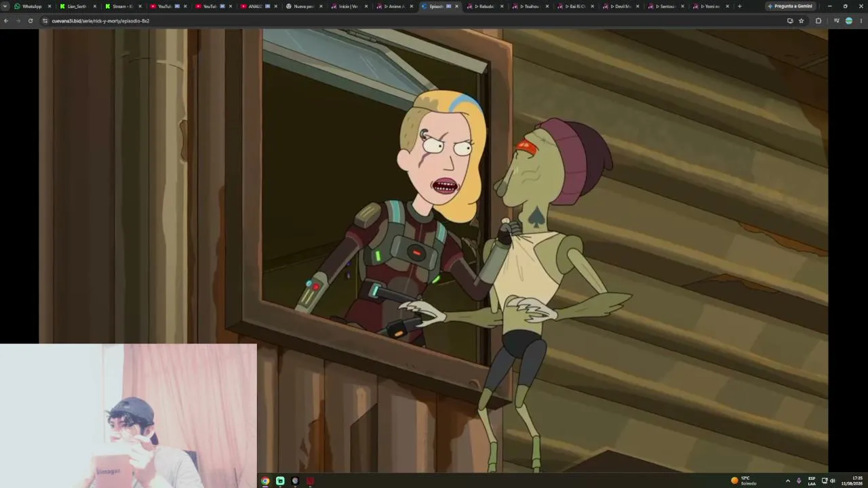
Task: Open the new tab with the plus button
Action: pos(739,6)
